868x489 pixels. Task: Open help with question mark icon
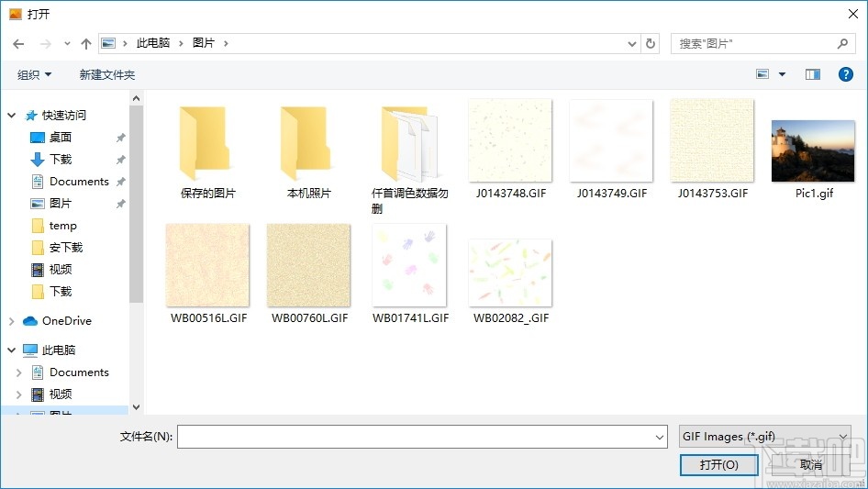pyautogui.click(x=845, y=74)
